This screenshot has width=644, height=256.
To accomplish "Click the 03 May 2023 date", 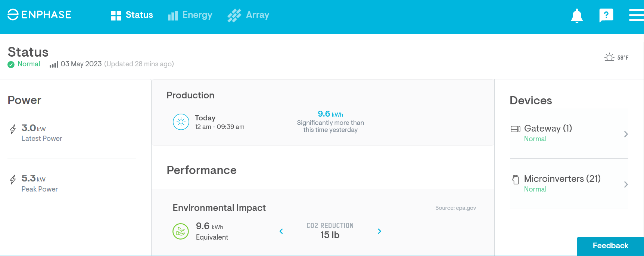I will point(81,64).
